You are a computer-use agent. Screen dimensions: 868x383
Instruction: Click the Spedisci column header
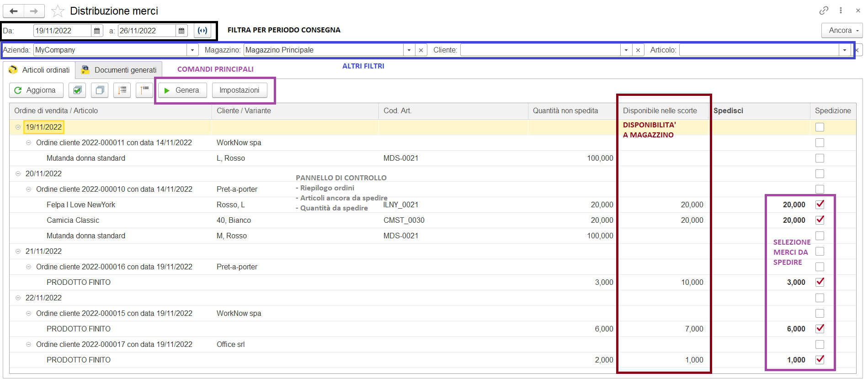click(759, 111)
